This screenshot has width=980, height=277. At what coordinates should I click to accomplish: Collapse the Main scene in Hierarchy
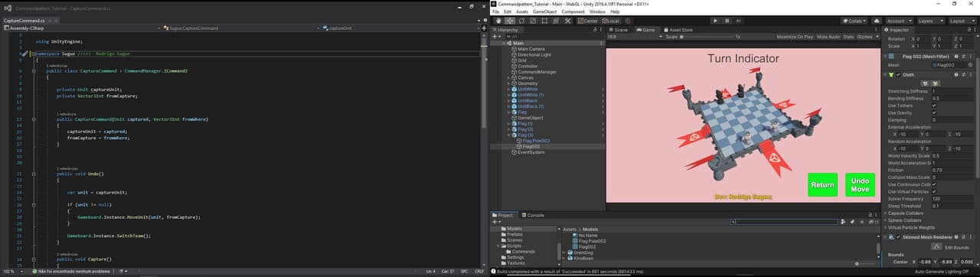(x=504, y=43)
